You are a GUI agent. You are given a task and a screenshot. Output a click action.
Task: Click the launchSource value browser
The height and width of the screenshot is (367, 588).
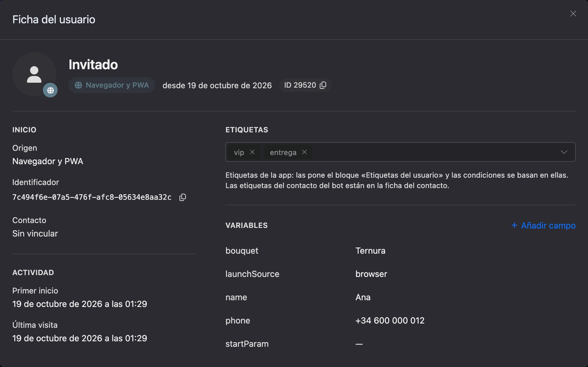point(371,274)
